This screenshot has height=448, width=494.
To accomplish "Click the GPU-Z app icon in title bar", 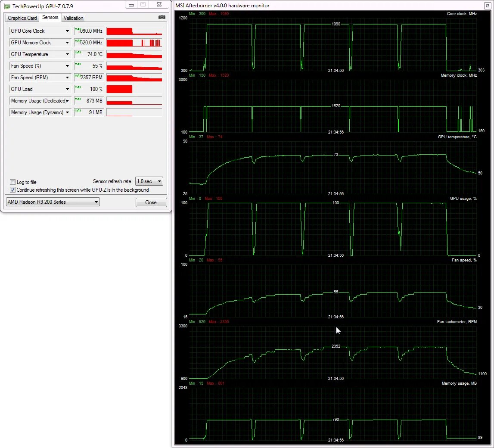I will tap(7, 6).
